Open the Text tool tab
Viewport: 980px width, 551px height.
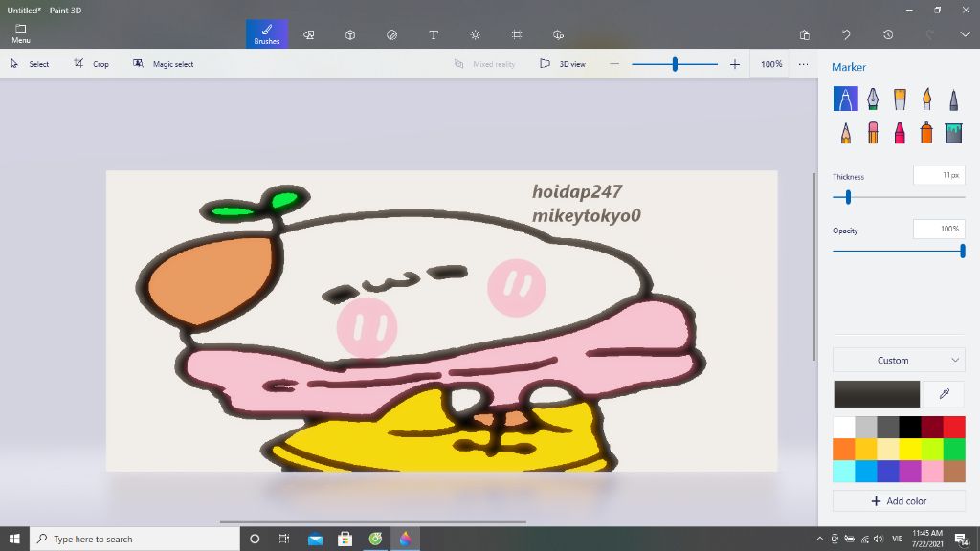click(x=434, y=35)
